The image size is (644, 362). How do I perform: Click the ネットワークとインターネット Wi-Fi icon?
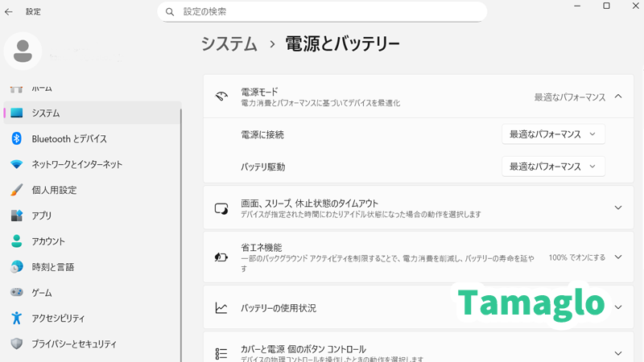point(16,164)
